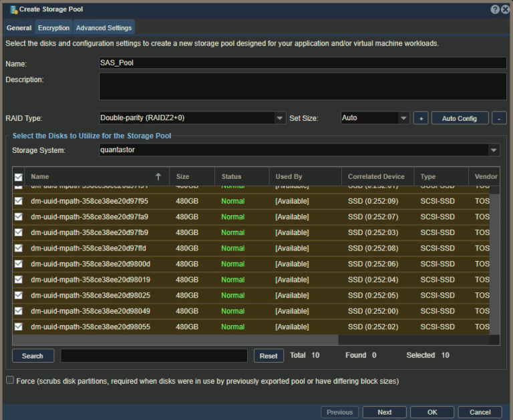
Task: Click correlated device SSD (0:252:02)
Action: point(373,327)
